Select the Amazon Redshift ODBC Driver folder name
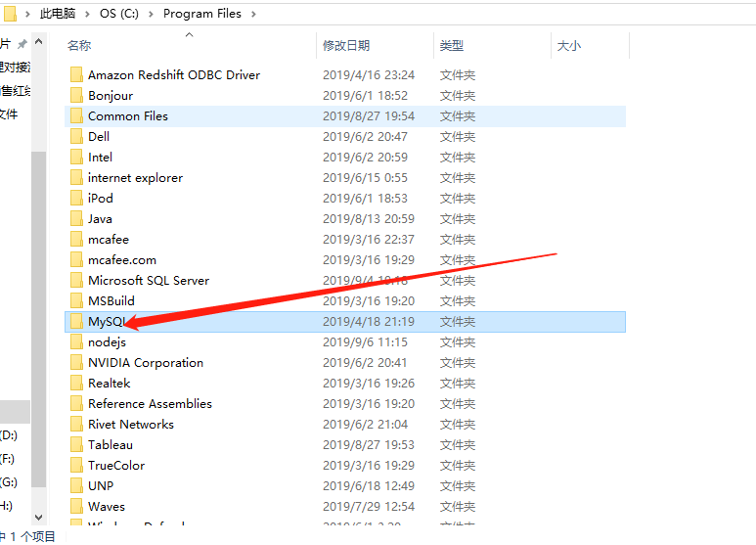756x545 pixels. click(x=174, y=75)
